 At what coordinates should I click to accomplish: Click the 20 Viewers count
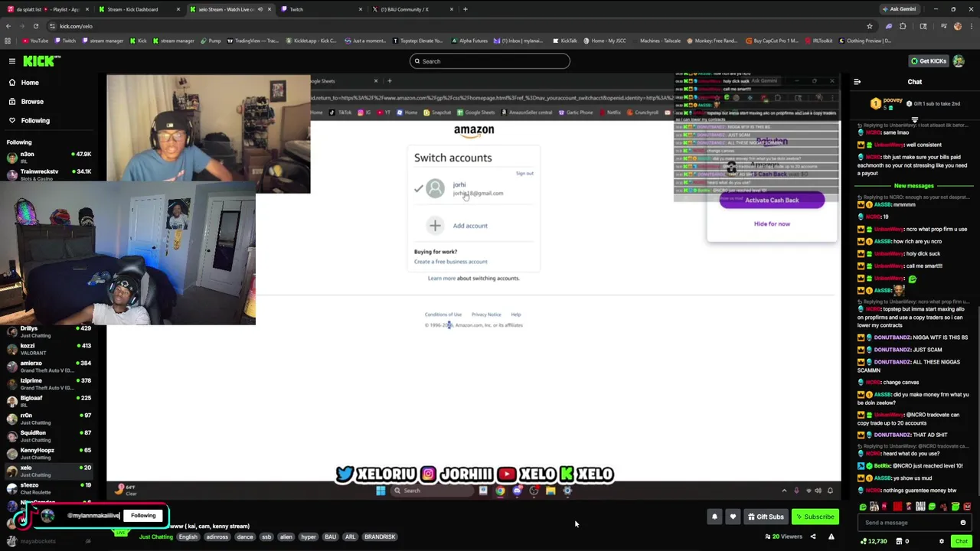click(783, 536)
